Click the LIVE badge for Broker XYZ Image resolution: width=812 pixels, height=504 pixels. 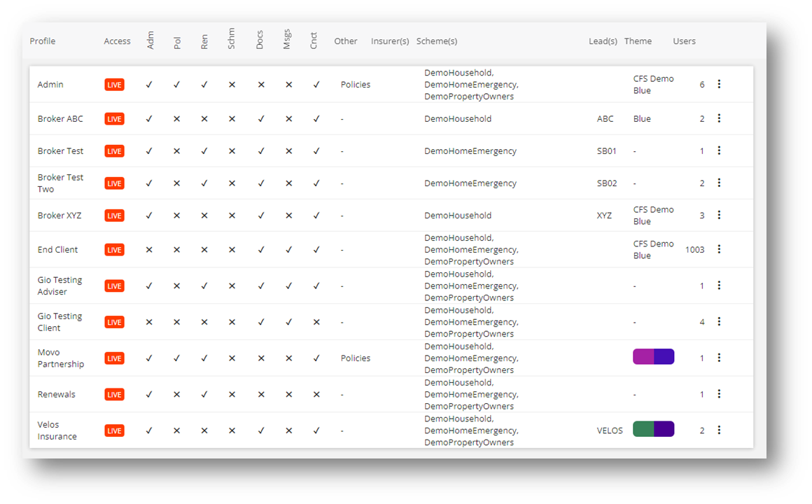[x=114, y=216]
